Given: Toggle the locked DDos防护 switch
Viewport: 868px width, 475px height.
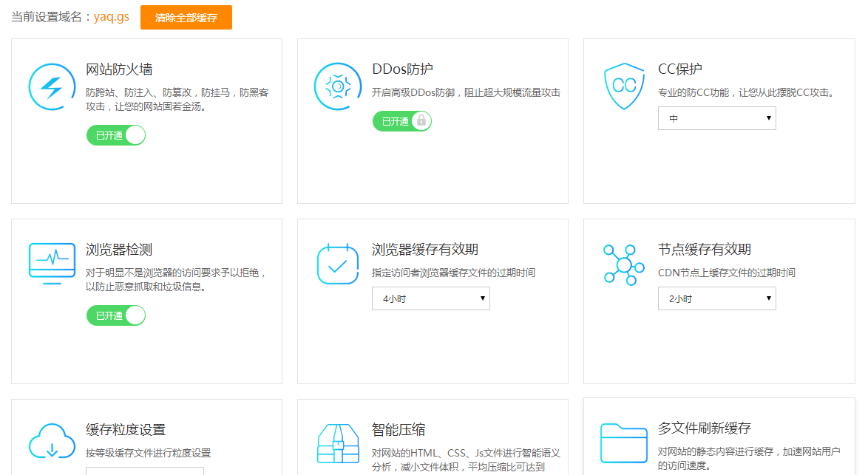Looking at the screenshot, I should pos(401,121).
